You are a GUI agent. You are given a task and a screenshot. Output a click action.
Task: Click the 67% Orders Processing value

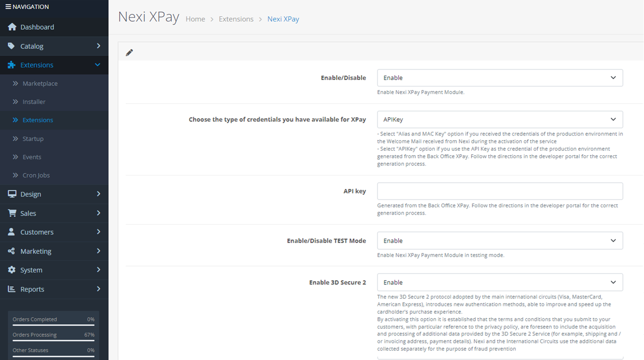(x=90, y=335)
